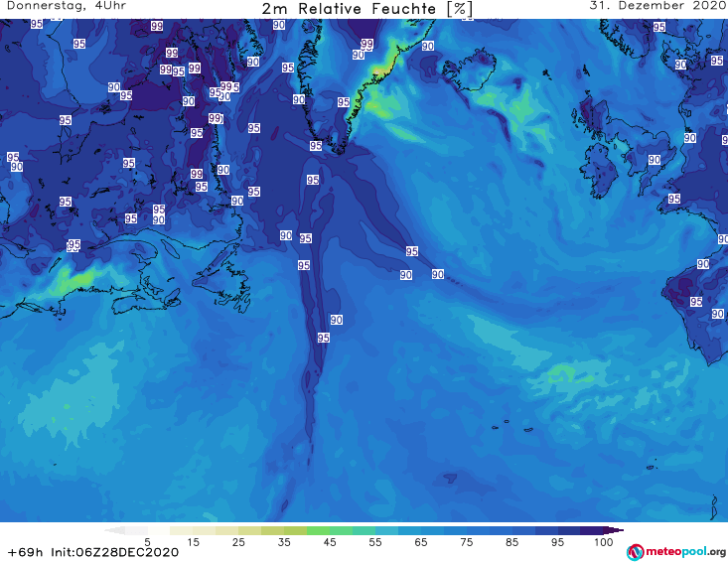The height and width of the screenshot is (562, 728).
Task: Select the teal legend swatch left of 55
Action: coord(364,530)
